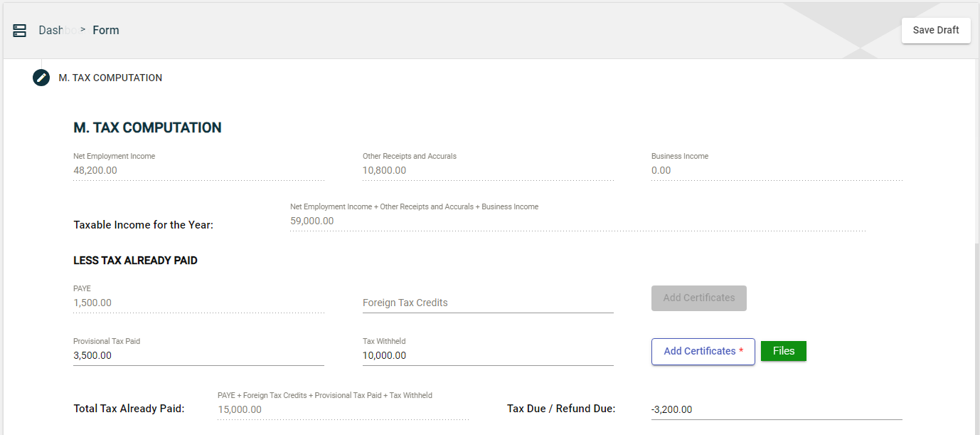This screenshot has height=435, width=980.
Task: Click the Tax Due / Refund Due field
Action: (777, 410)
